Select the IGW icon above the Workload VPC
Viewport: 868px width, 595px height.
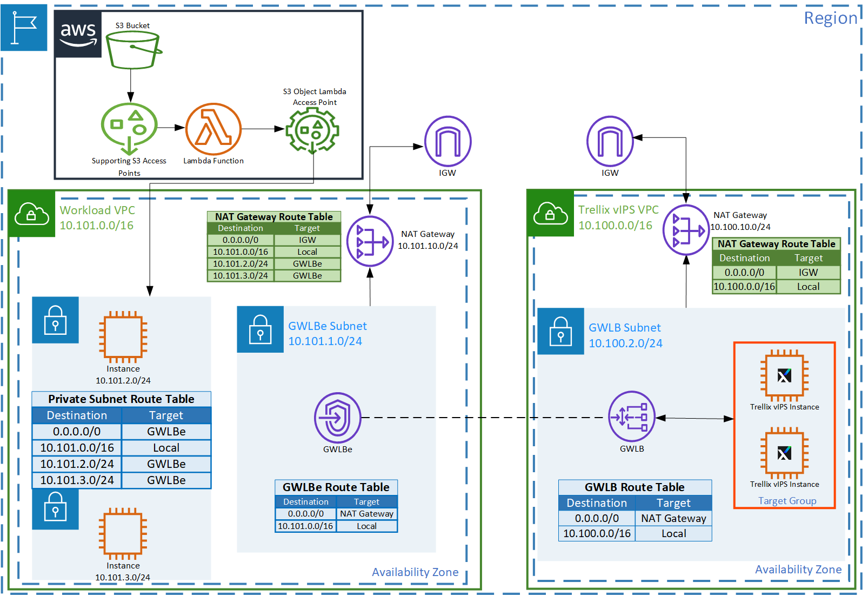click(448, 141)
